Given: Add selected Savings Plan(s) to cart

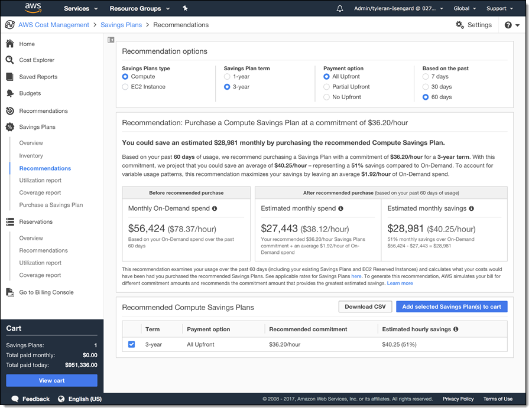Looking at the screenshot, I should [x=452, y=306].
